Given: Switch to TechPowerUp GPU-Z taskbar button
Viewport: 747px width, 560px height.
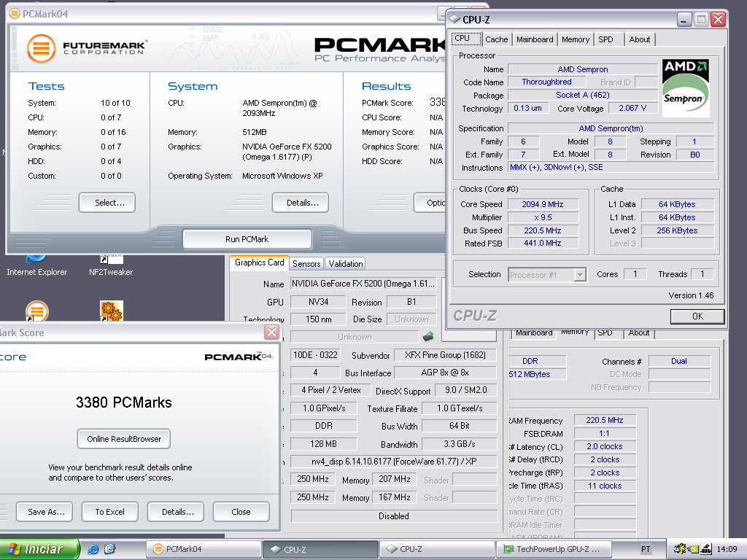Looking at the screenshot, I should [x=554, y=549].
